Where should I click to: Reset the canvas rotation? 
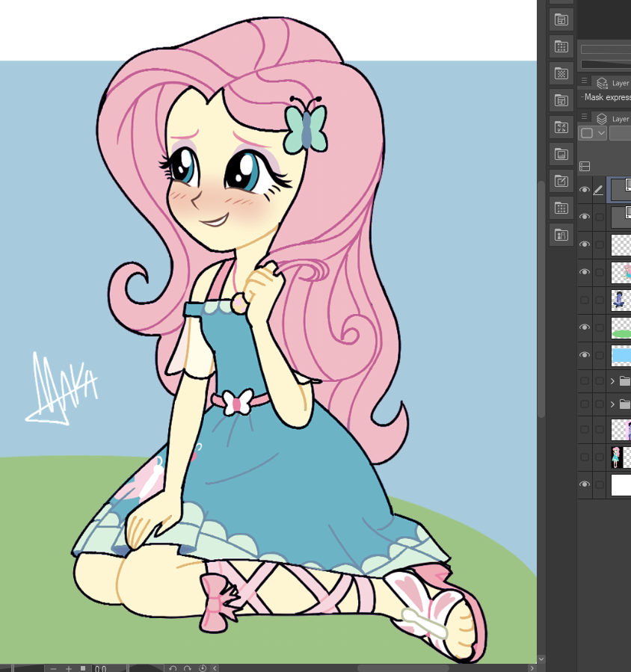tap(203, 668)
